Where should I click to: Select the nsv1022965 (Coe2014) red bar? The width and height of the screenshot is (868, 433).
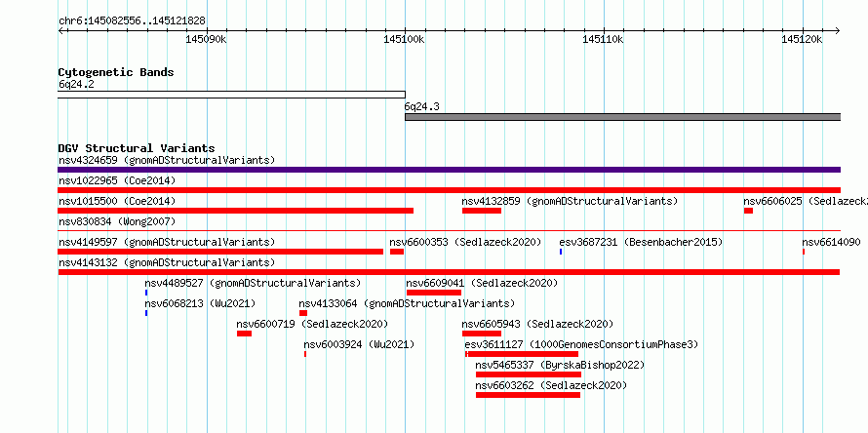point(449,190)
